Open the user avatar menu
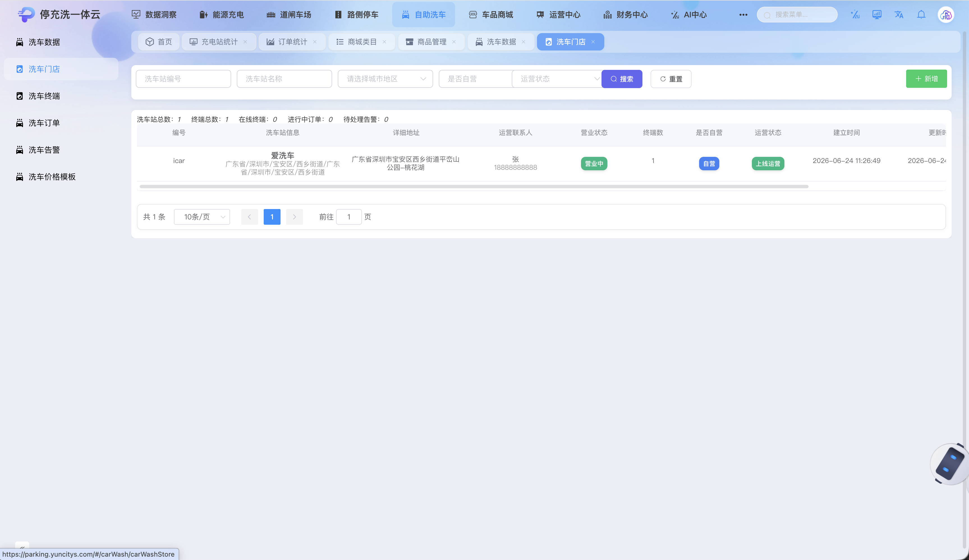The width and height of the screenshot is (969, 560). pyautogui.click(x=945, y=15)
